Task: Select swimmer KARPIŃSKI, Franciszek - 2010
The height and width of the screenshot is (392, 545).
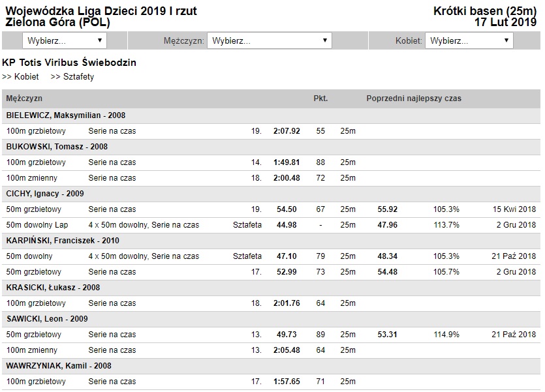Action: (x=63, y=241)
